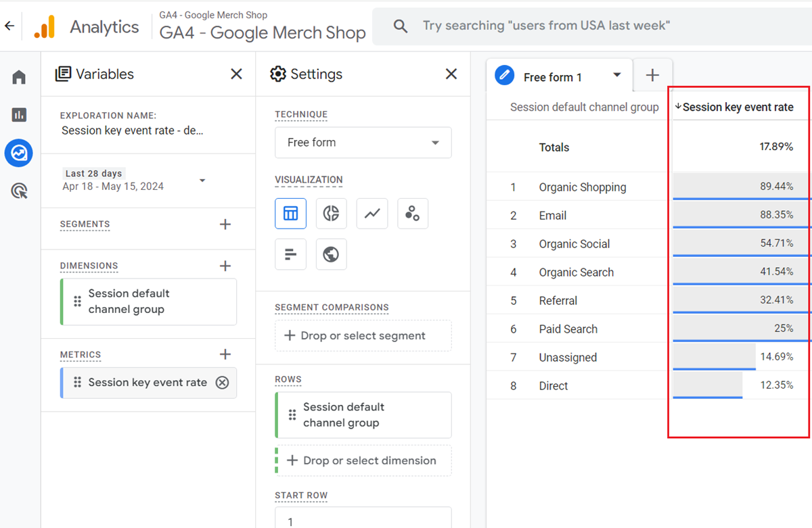
Task: Switch to the donut chart visualization
Action: [331, 213]
